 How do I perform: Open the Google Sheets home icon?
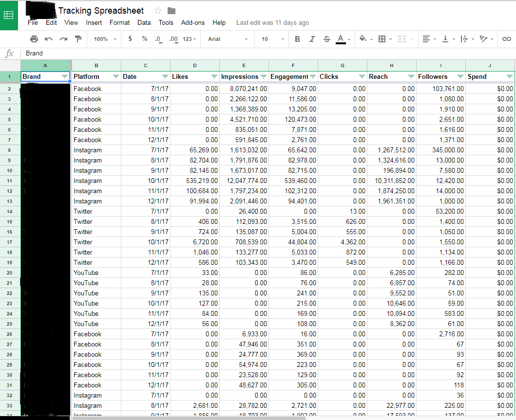click(x=9, y=15)
